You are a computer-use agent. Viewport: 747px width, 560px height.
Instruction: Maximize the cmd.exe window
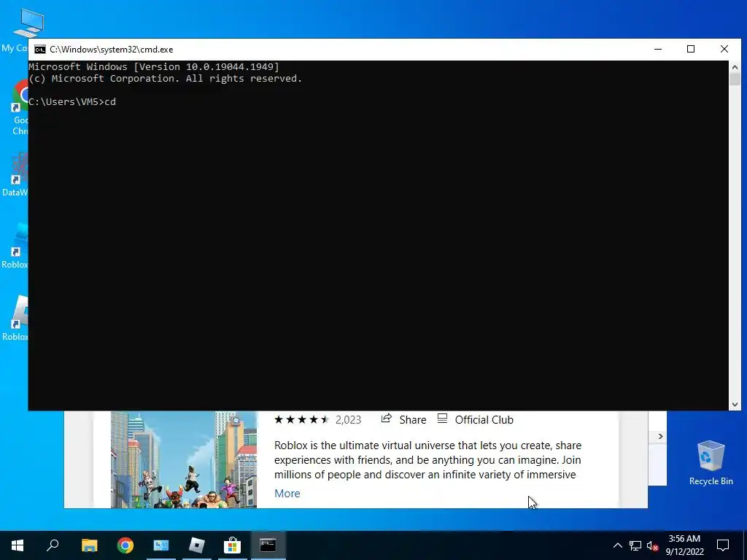[x=691, y=49]
